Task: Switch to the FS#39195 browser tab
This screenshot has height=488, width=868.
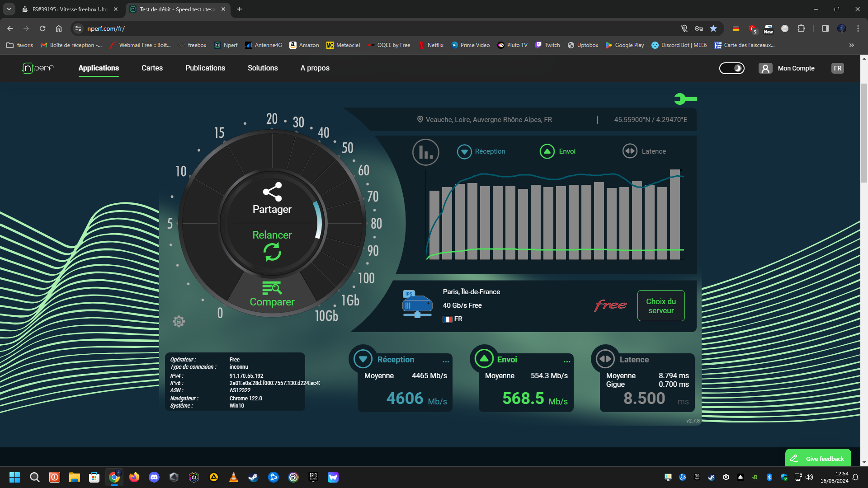Action: coord(70,9)
